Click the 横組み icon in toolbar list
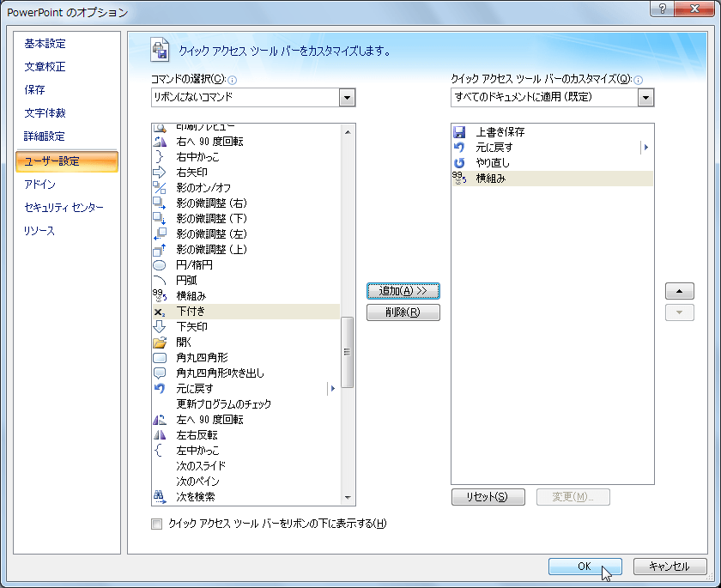The image size is (721, 588). pyautogui.click(x=459, y=179)
